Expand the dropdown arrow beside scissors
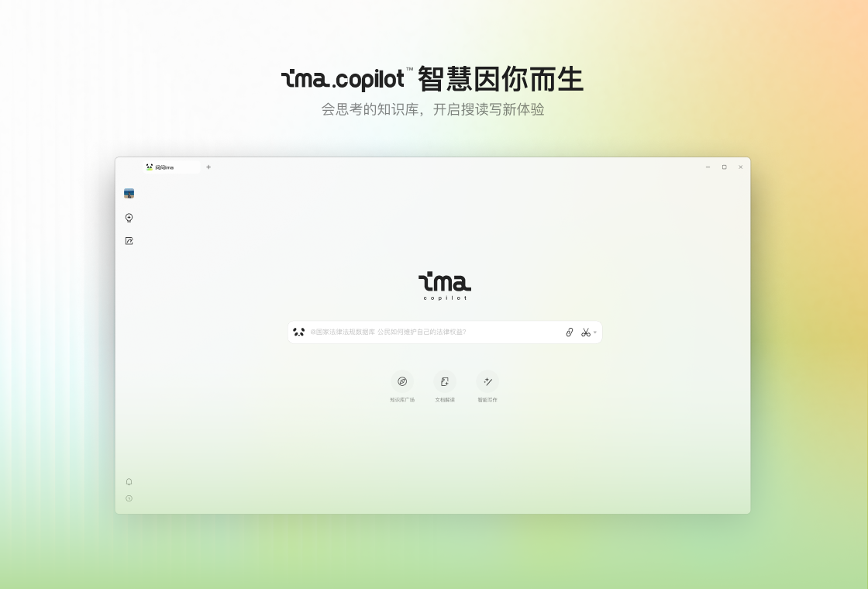 [595, 332]
